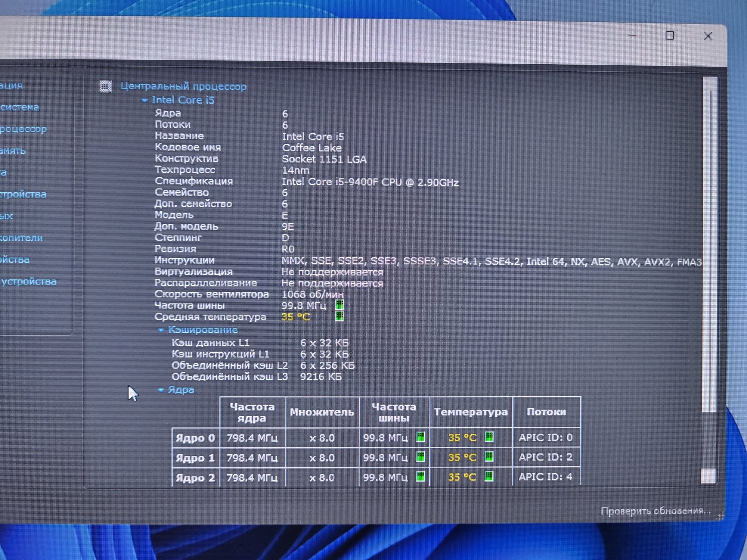Click 'Доп. модель' 9E row
This screenshot has height=560, width=747.
tap(224, 227)
